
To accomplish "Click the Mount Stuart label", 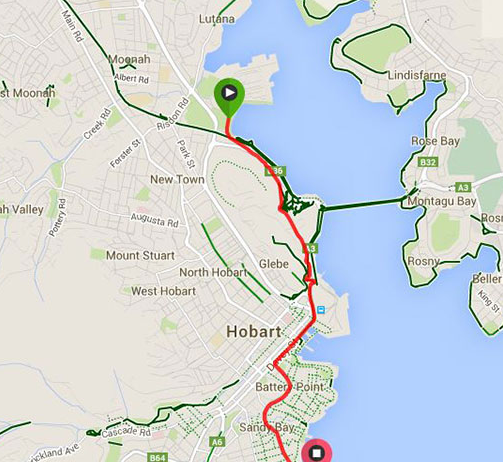I will 140,256.
